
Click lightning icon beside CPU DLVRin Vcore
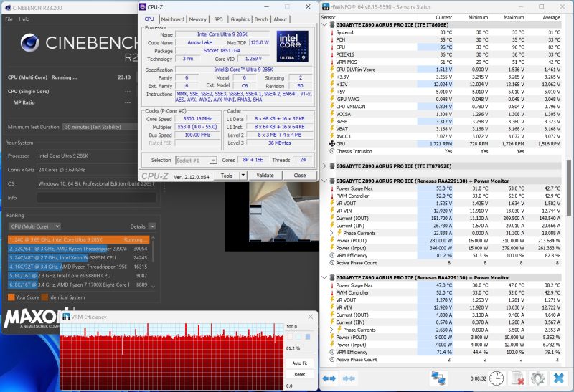332,69
